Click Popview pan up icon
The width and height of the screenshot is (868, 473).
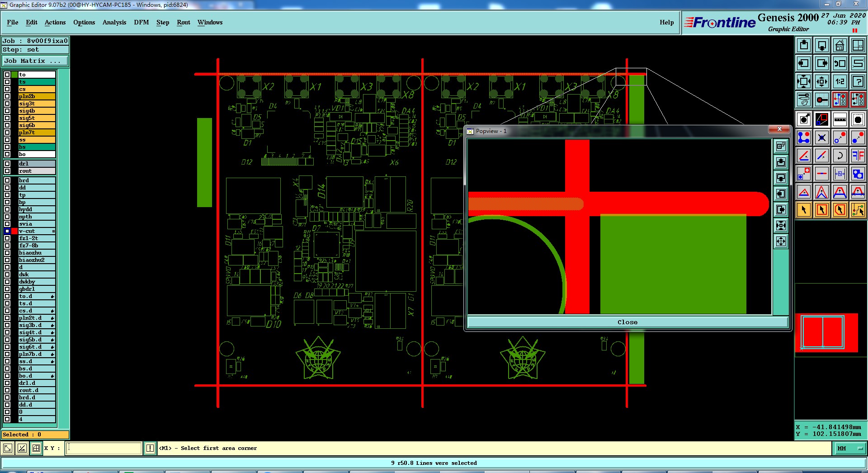coord(781,162)
